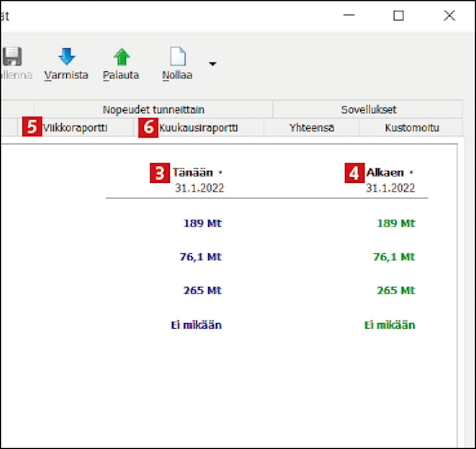Click the green 265 Mt value under Alkaen
Image resolution: width=476 pixels, height=449 pixels.
coord(396,290)
